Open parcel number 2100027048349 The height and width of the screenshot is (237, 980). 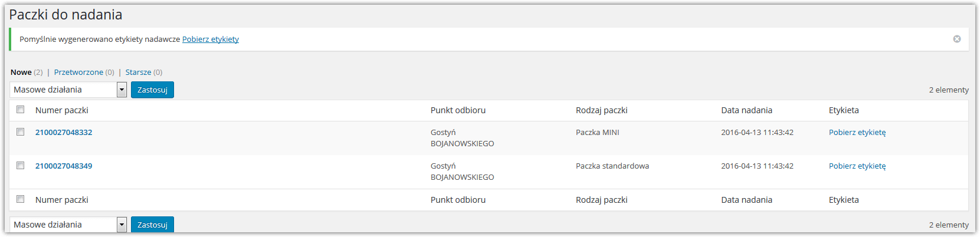[64, 166]
